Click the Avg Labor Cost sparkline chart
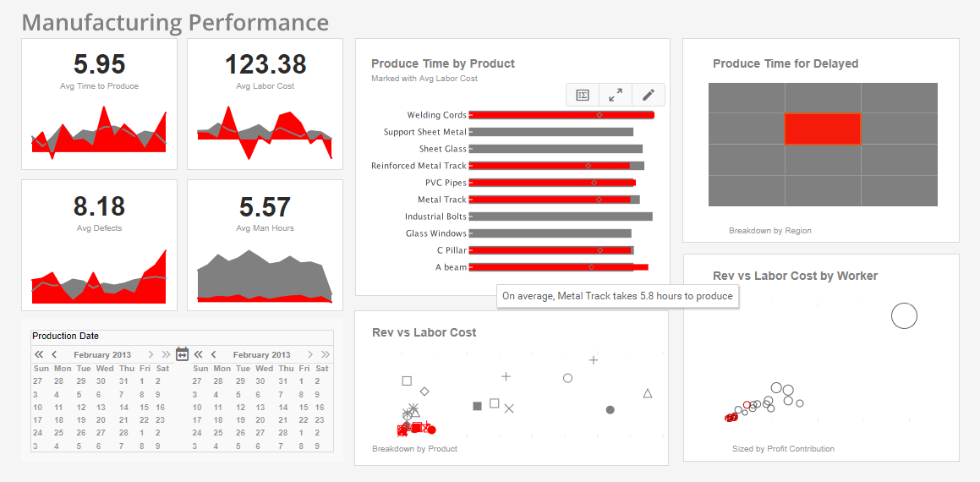Viewport: 980px width, 482px height. (265, 133)
